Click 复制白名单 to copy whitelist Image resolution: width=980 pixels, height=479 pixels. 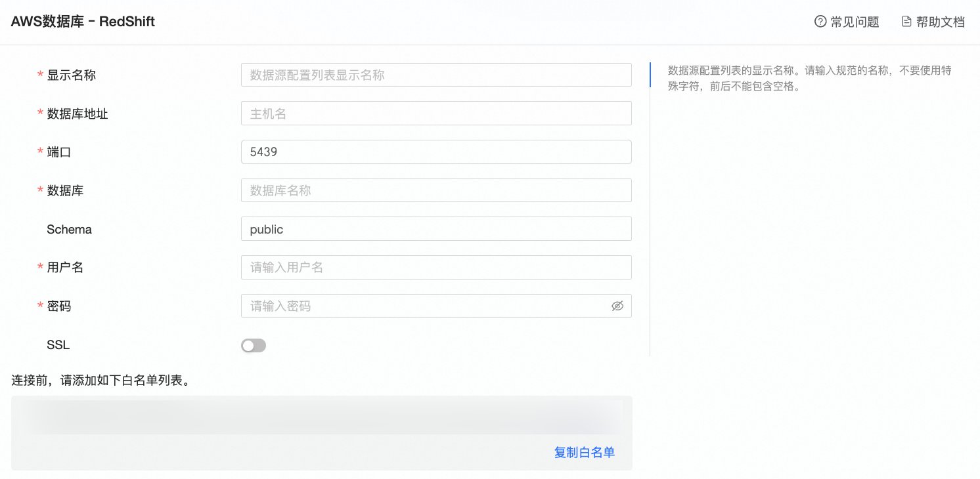(585, 452)
